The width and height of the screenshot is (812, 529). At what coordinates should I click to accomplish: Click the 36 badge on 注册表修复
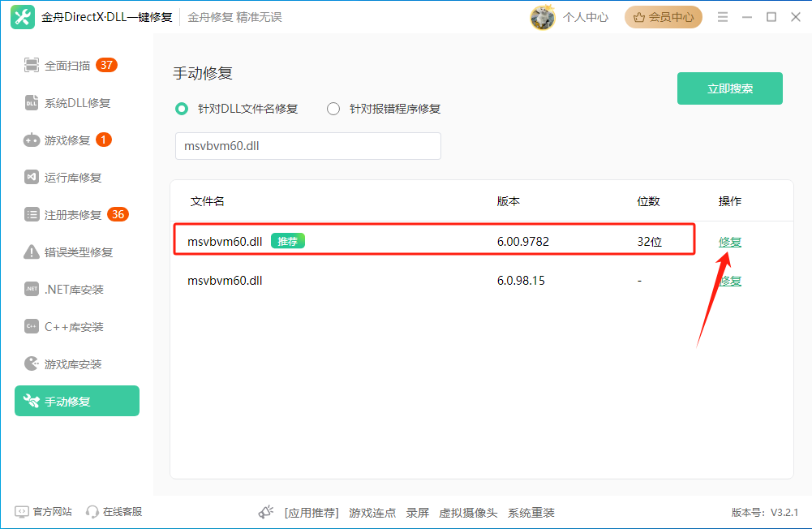coord(118,214)
